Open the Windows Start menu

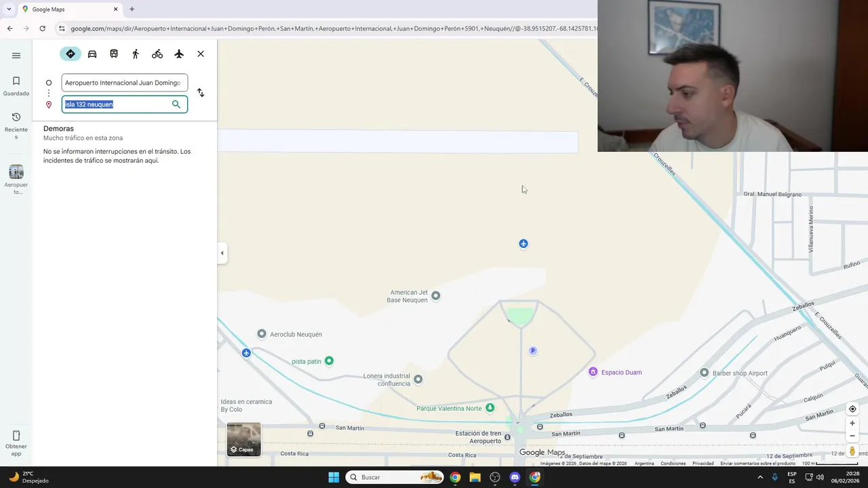pyautogui.click(x=334, y=477)
